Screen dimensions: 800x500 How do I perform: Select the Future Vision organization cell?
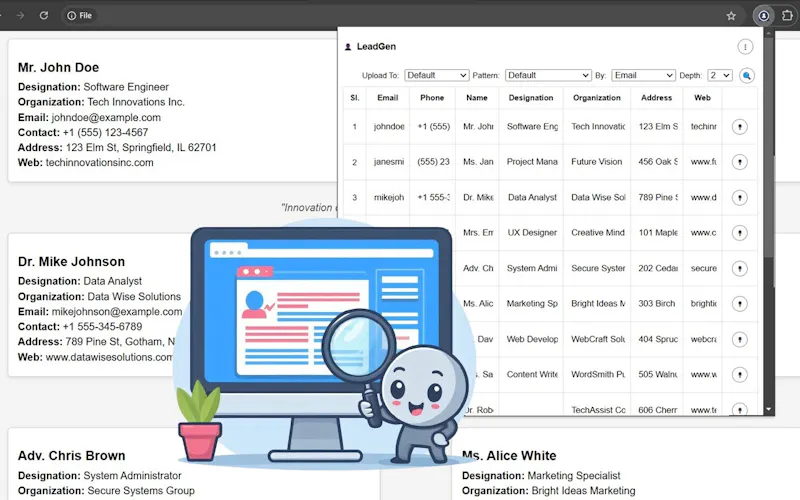point(597,162)
